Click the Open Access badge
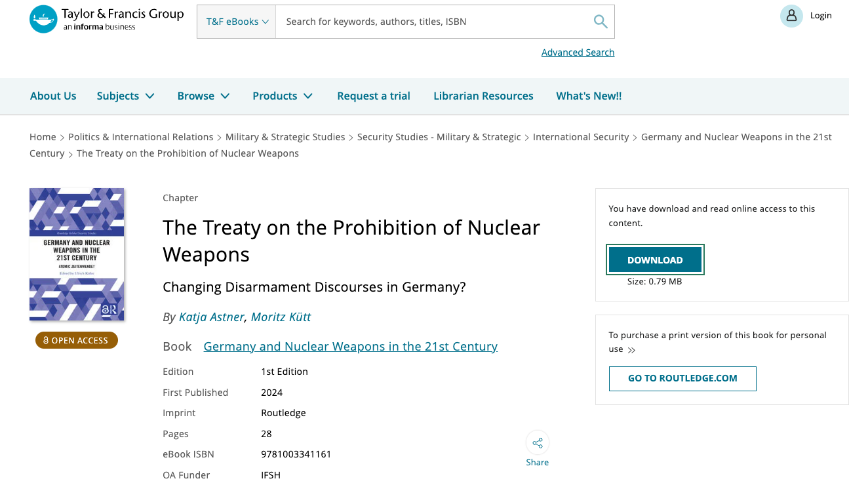Viewport: 849px width, 504px height. point(77,340)
